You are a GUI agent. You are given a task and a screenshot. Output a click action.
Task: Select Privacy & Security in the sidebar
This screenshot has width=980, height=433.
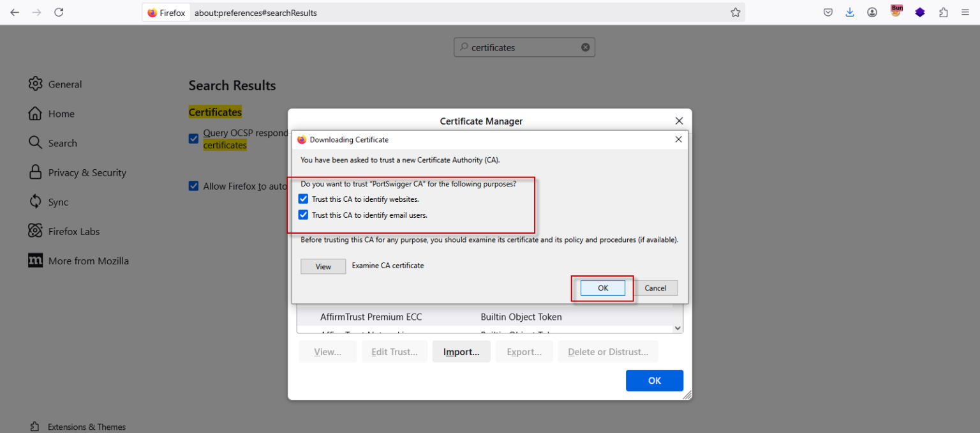tap(86, 172)
